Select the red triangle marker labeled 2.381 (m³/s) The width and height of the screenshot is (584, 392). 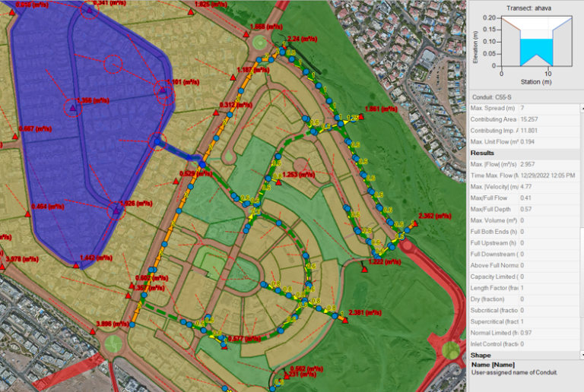pos(344,321)
